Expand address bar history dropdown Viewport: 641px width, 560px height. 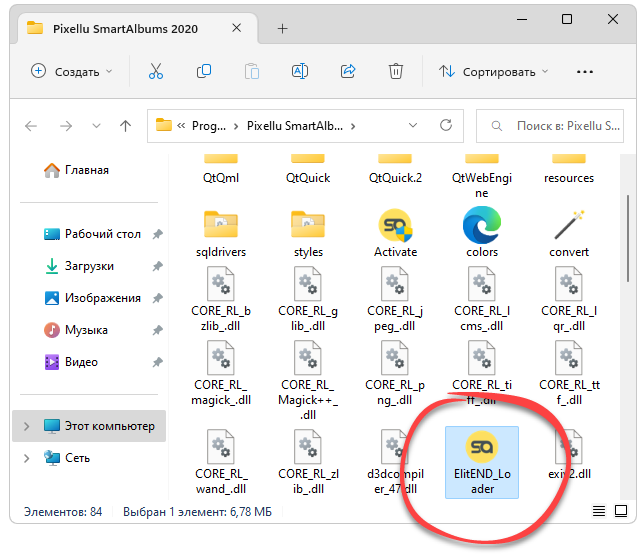413,125
